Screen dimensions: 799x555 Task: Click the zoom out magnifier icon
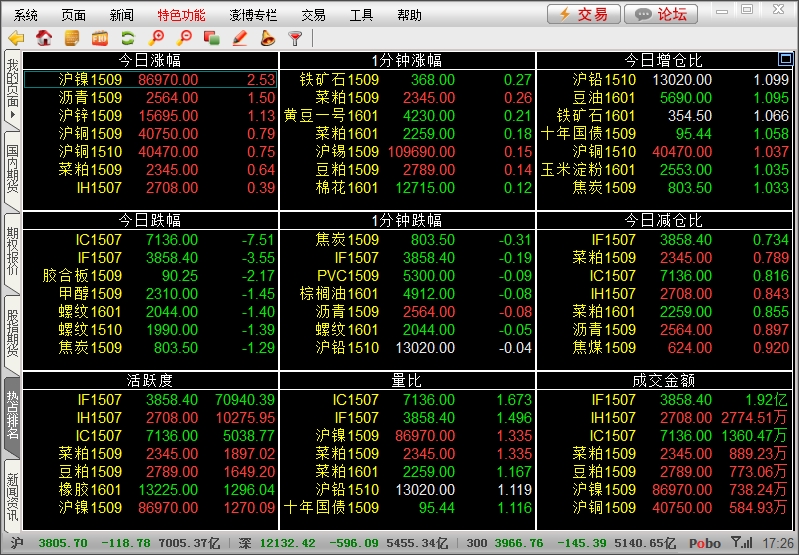[183, 38]
